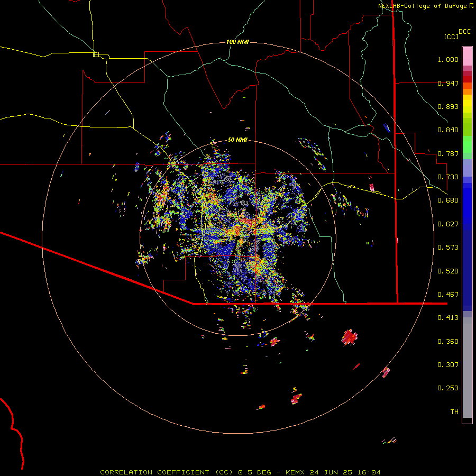This screenshot has width=476, height=476.
Task: Click the large red echo southeast of radar
Action: point(349,337)
